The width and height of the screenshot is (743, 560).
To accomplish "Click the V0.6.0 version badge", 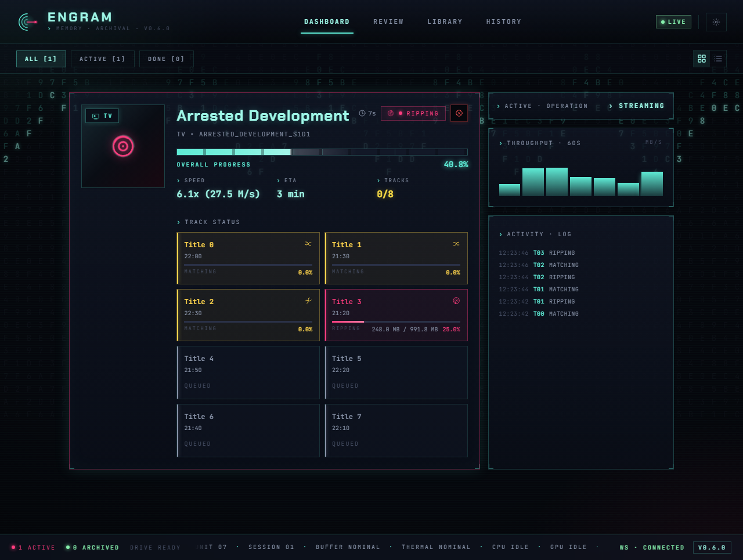I will tap(712, 548).
